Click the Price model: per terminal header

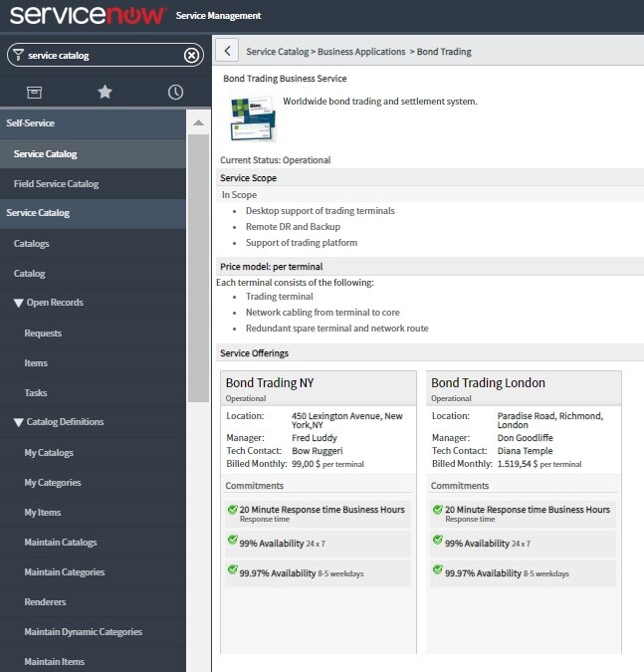430,267
